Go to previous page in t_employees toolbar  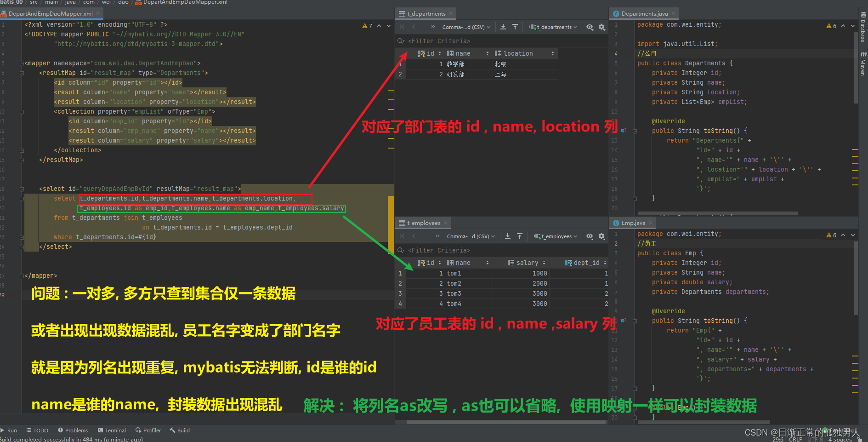click(x=414, y=236)
